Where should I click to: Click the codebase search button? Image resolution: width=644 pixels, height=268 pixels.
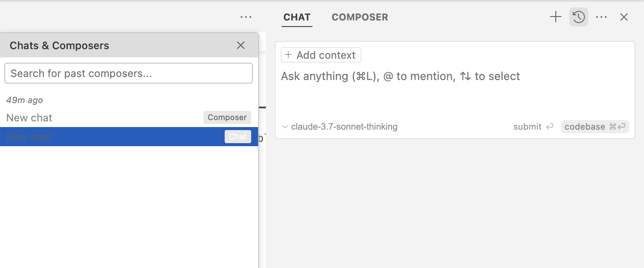pyautogui.click(x=595, y=127)
